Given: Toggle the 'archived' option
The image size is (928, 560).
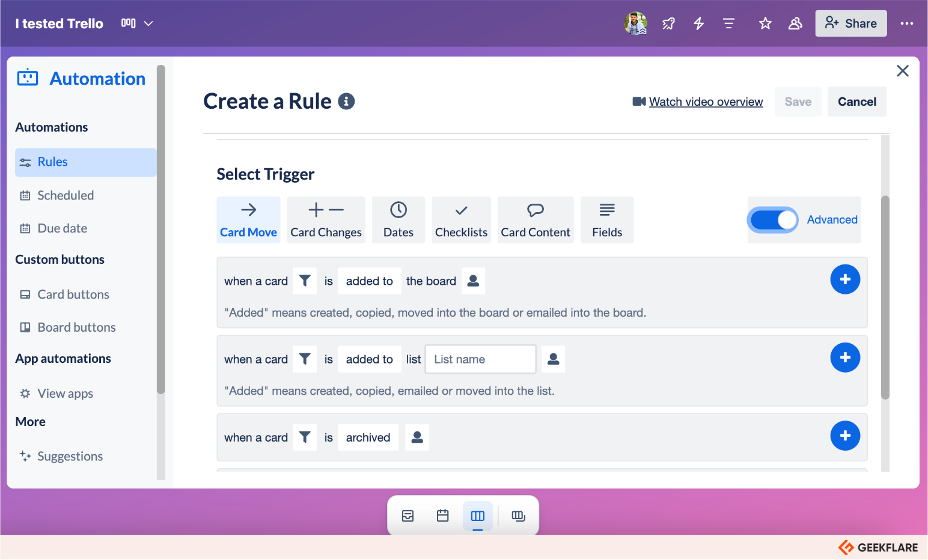Looking at the screenshot, I should (x=368, y=437).
